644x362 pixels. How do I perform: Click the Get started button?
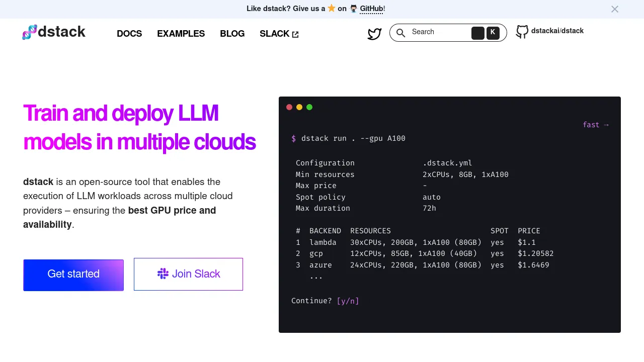click(73, 275)
